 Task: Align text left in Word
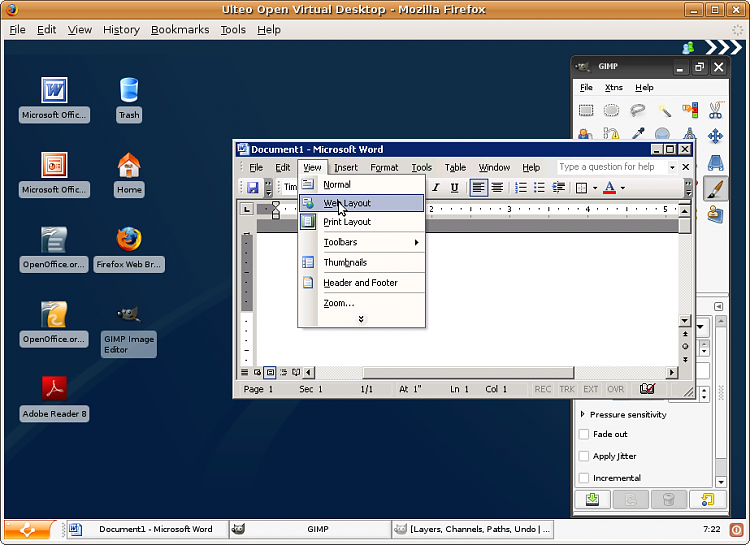coord(478,188)
